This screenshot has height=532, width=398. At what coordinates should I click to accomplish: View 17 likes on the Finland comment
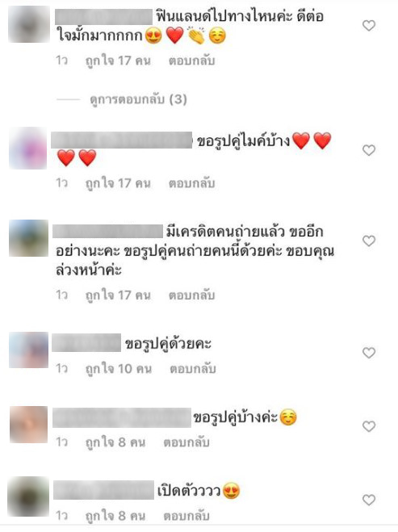coord(118,61)
